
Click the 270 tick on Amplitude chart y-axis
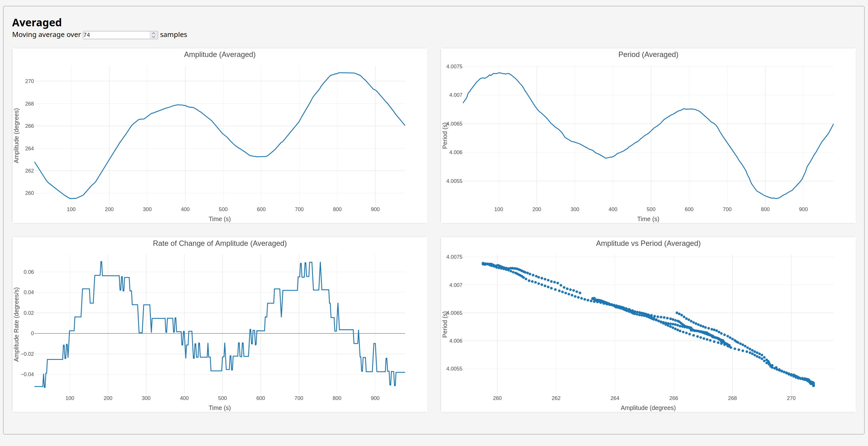click(x=30, y=81)
